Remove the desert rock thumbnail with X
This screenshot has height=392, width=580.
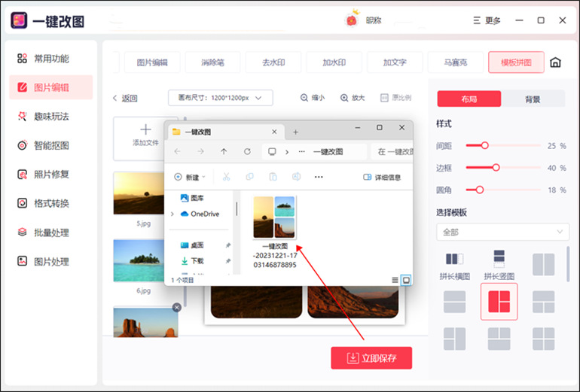point(177,307)
